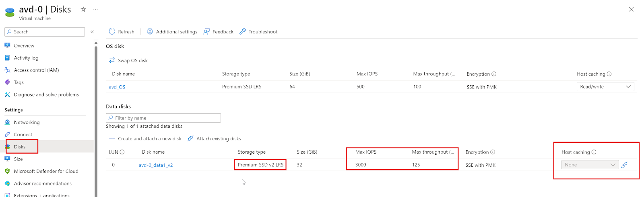
Task: Click Attach existing disks button
Action: tap(214, 138)
